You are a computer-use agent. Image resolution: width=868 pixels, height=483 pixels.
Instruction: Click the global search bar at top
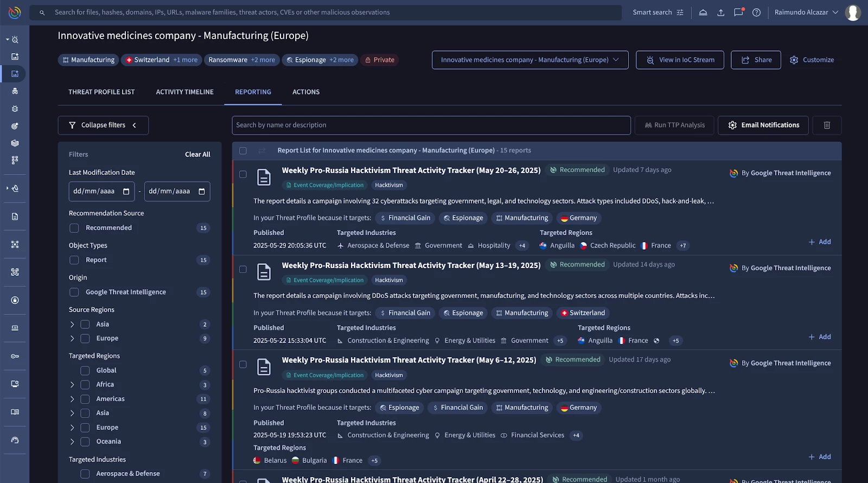(x=325, y=12)
